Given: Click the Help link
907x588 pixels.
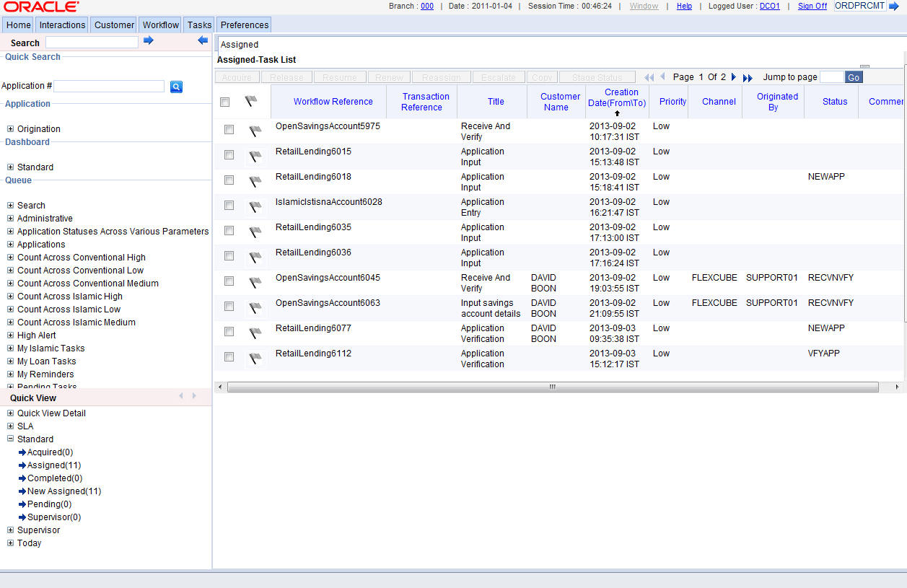Looking at the screenshot, I should (684, 6).
